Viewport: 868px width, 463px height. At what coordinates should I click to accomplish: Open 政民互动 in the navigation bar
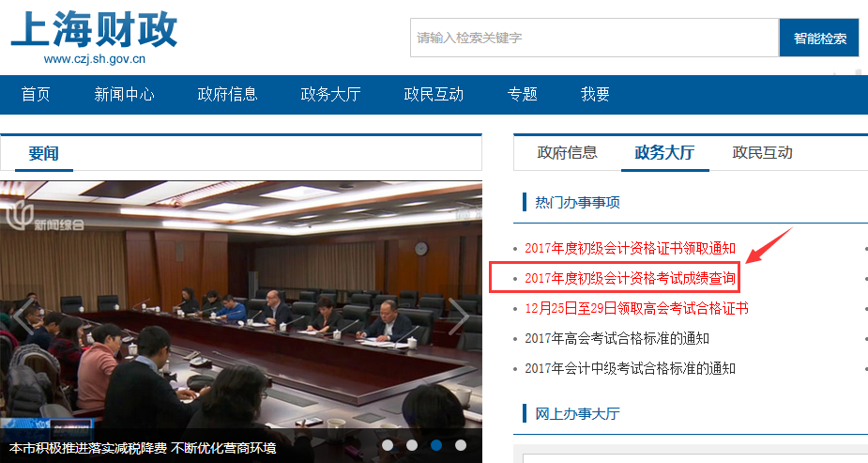click(x=434, y=94)
